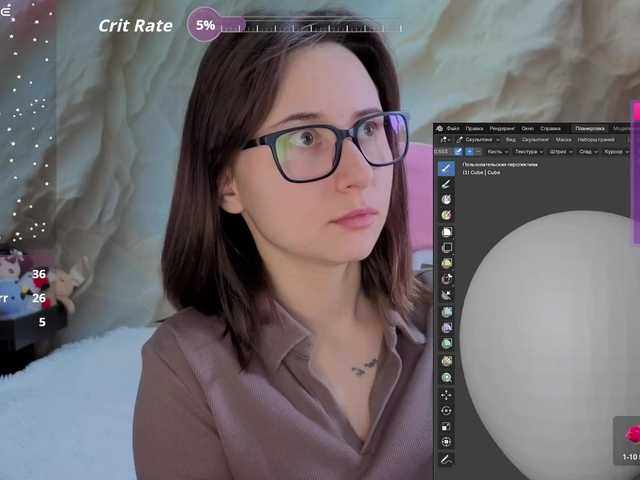This screenshot has width=640, height=480.
Task: Switch to the Планировка workspace tab
Action: (x=590, y=129)
